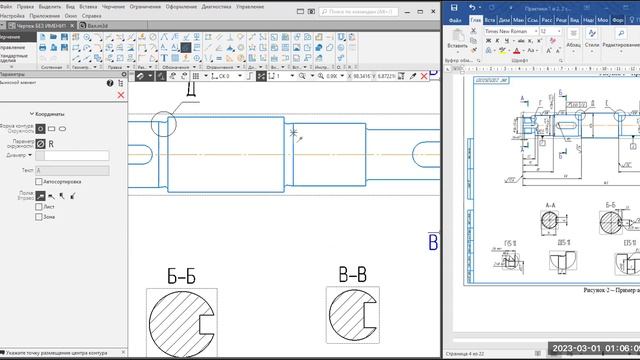
Task: Apply bold (Ж) in Word ribbon
Action: point(489,41)
